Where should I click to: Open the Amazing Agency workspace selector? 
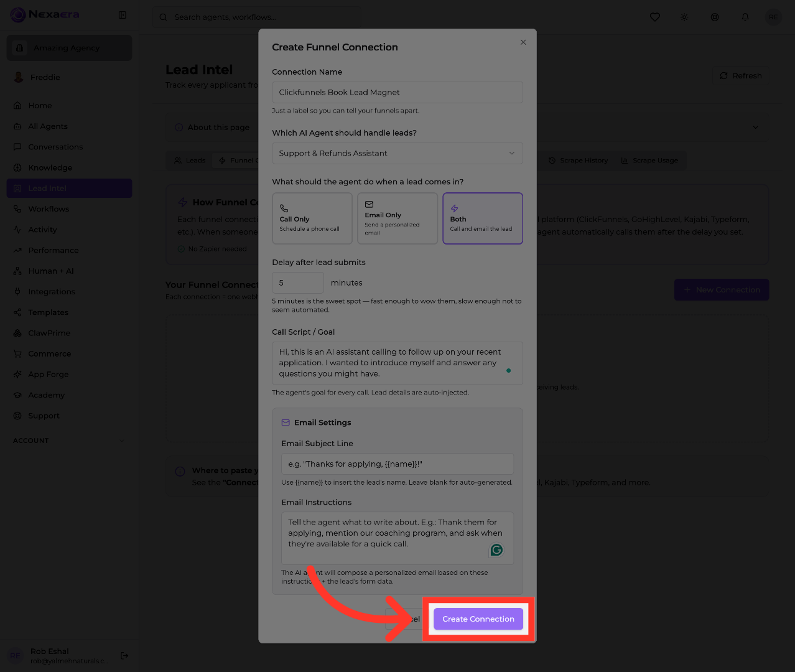[x=69, y=48]
